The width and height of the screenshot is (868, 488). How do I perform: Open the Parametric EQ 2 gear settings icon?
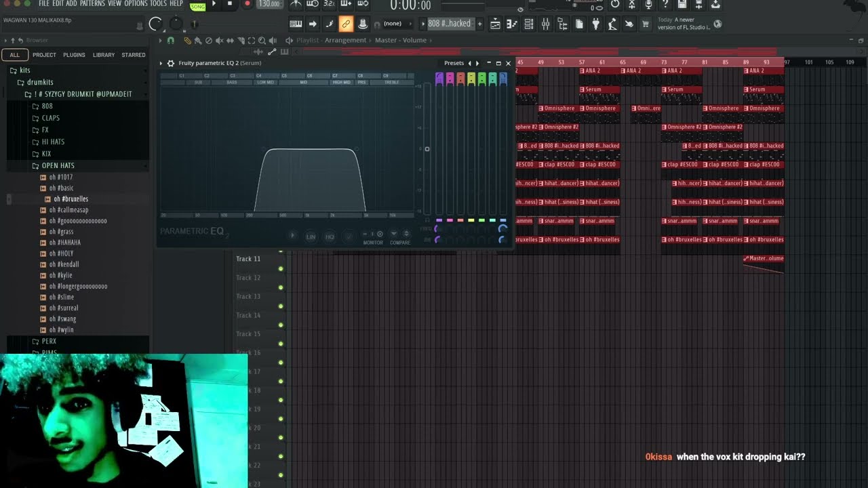[x=171, y=63]
